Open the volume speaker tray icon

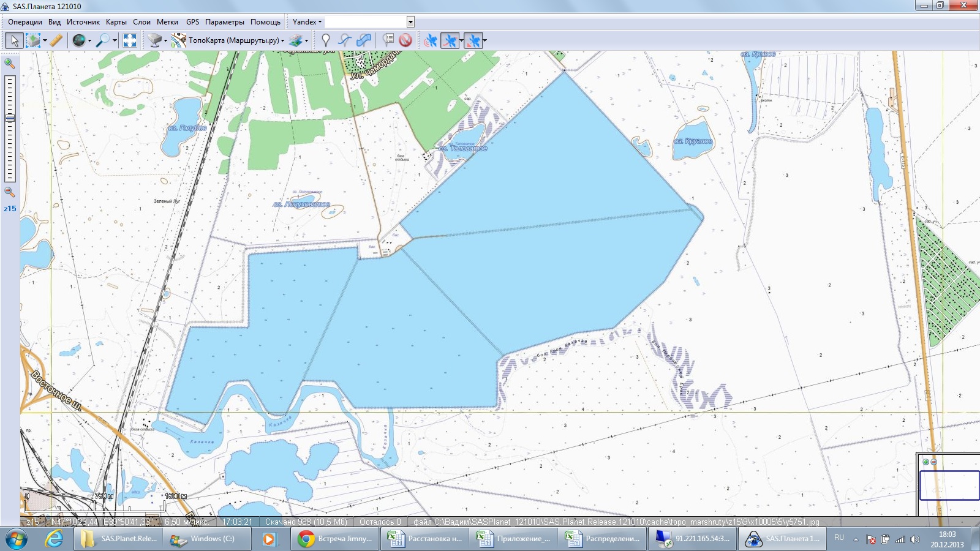[x=914, y=539]
